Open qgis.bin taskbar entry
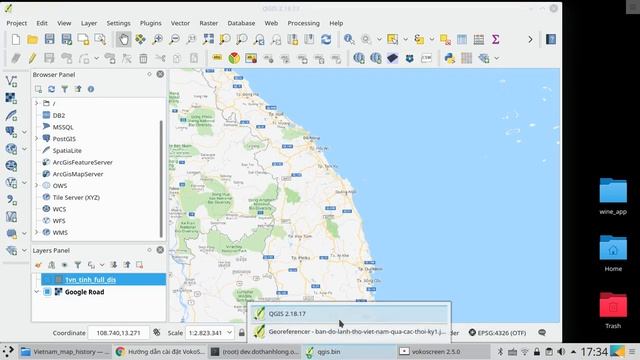 coord(348,351)
